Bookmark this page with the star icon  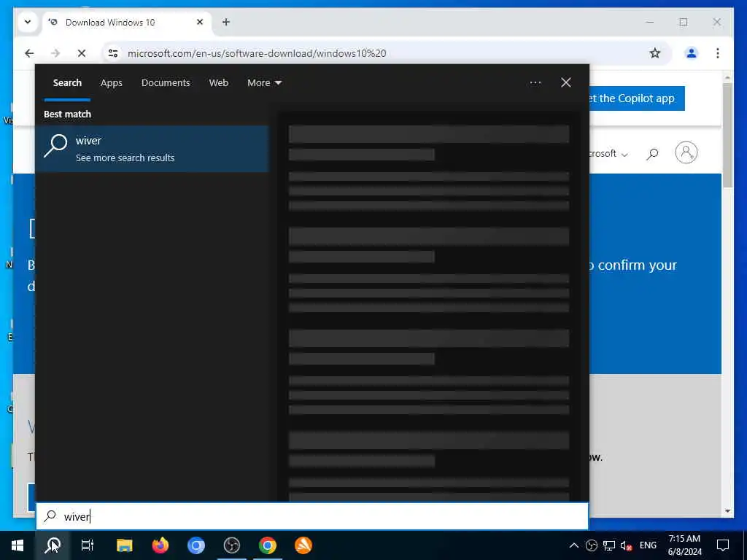point(655,53)
